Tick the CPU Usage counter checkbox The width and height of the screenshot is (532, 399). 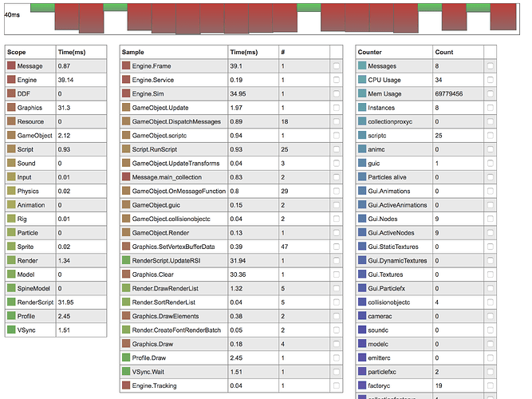click(490, 80)
